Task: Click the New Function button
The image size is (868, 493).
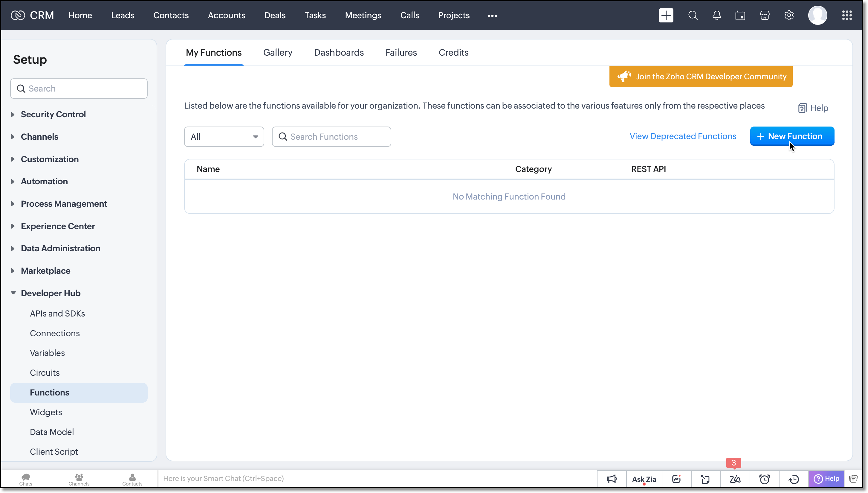Action: 792,136
